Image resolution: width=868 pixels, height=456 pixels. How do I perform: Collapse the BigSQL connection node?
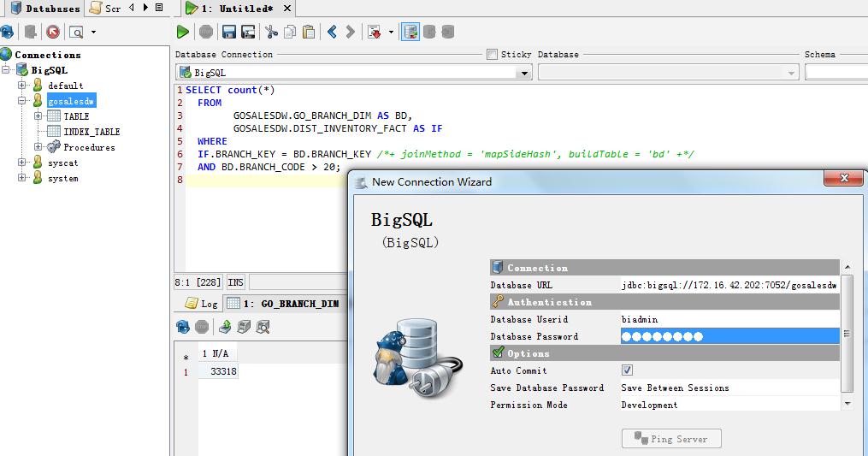(x=6, y=70)
